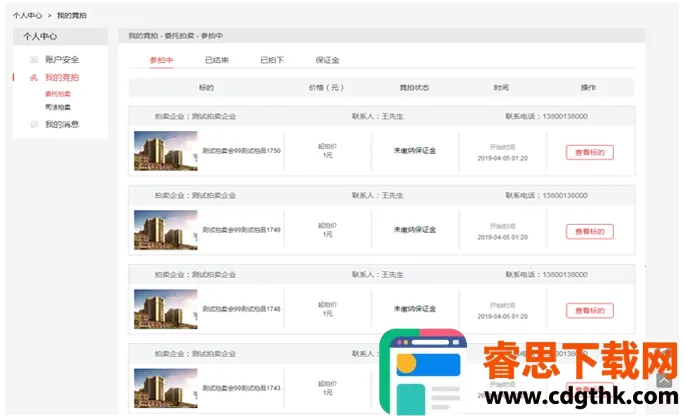This screenshot has height=418, width=684.
Task: Click 查看标的 button for item 1748
Action: [590, 311]
